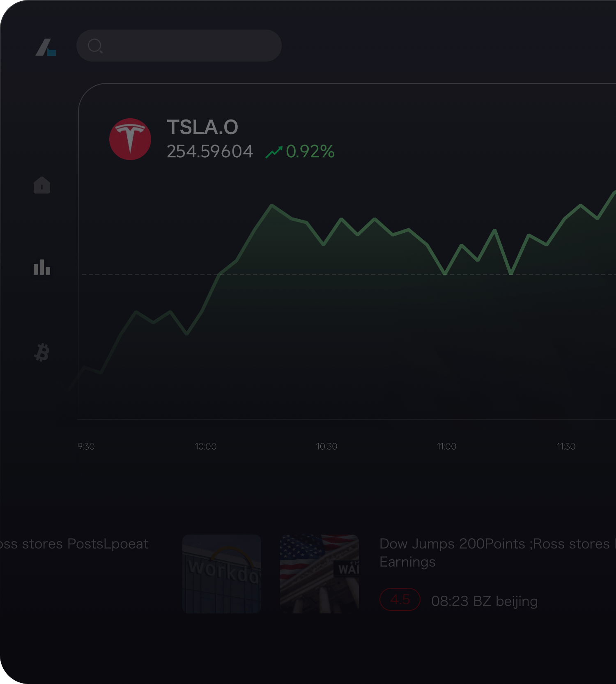This screenshot has width=616, height=684.
Task: Click the stock price 254.59604
Action: tap(210, 151)
